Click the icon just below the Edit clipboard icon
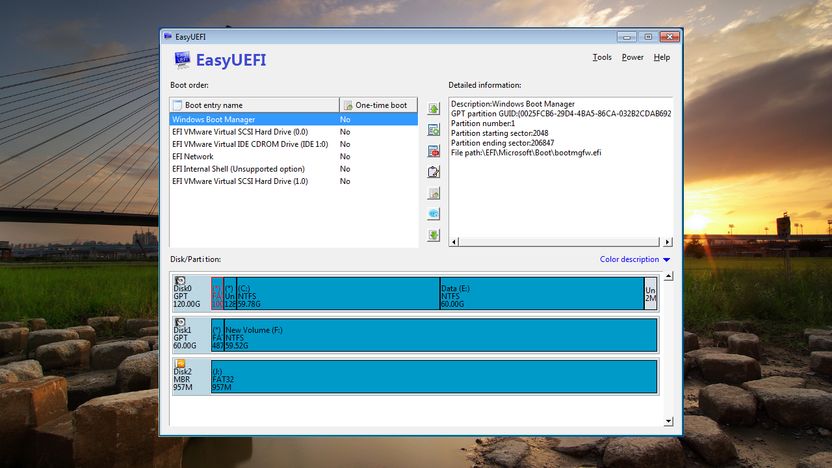832x468 pixels. (434, 193)
